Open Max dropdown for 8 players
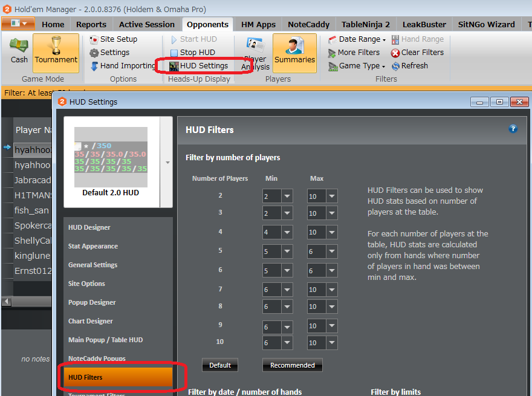This screenshot has width=532, height=396. (331, 307)
